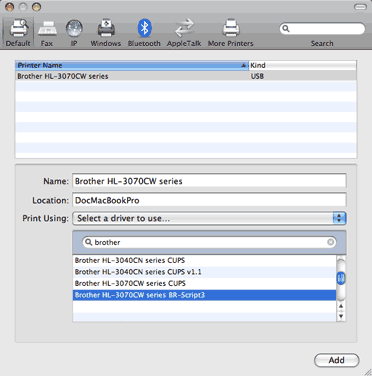Click the driver list scrollbar thumb

(341, 278)
